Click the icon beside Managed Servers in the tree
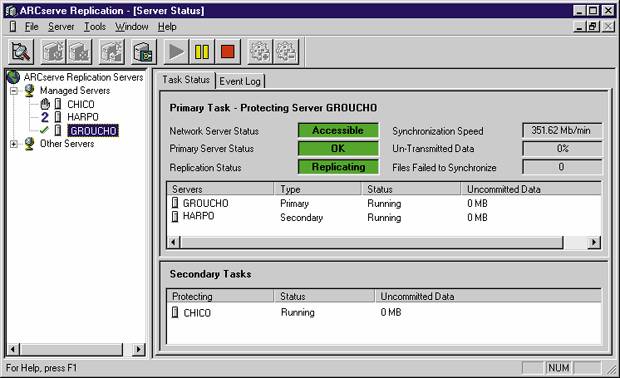Viewport: 620px width, 378px height. pos(29,91)
